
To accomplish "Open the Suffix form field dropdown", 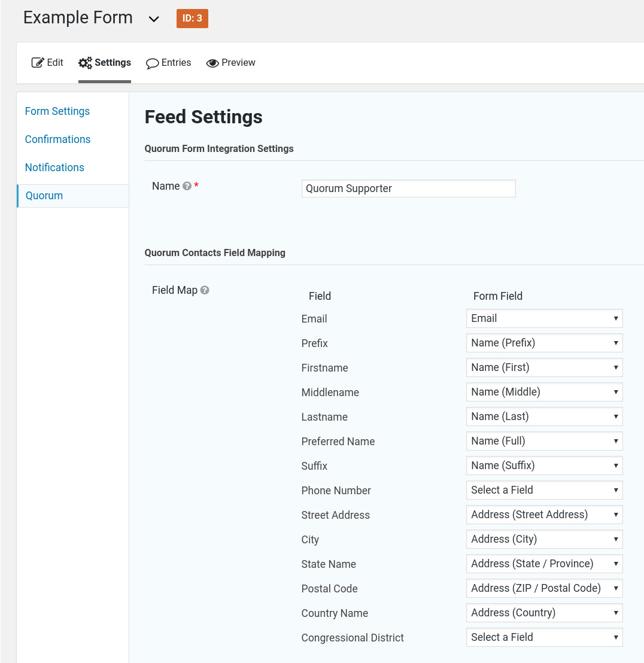I will click(x=544, y=466).
